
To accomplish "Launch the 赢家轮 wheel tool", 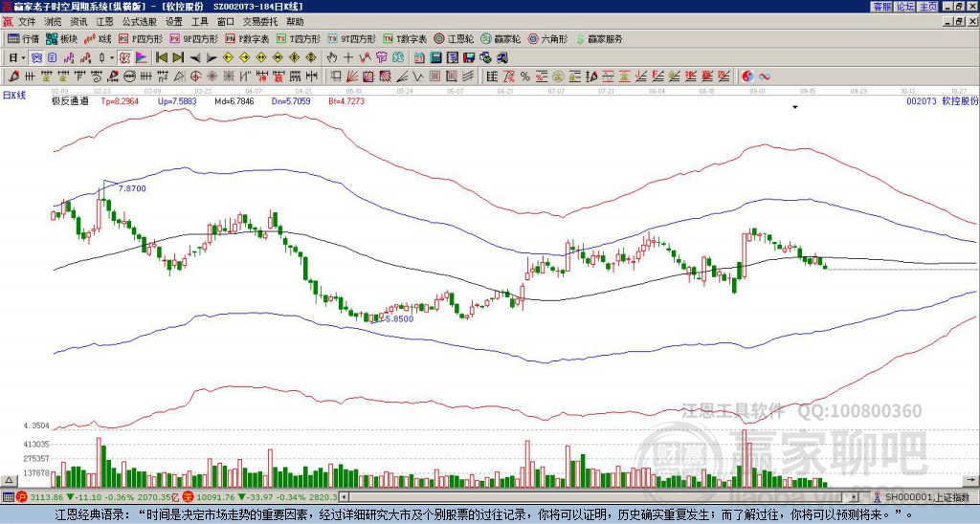I will click(501, 38).
